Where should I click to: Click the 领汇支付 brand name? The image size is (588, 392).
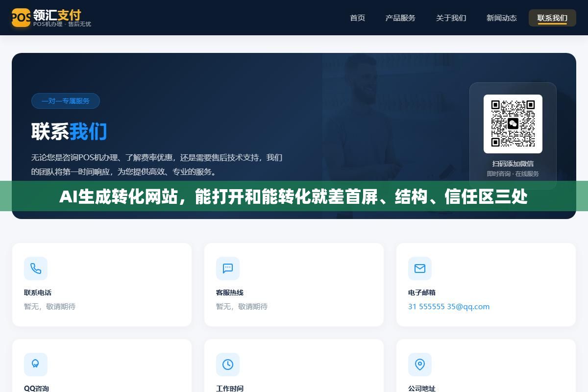click(x=57, y=14)
